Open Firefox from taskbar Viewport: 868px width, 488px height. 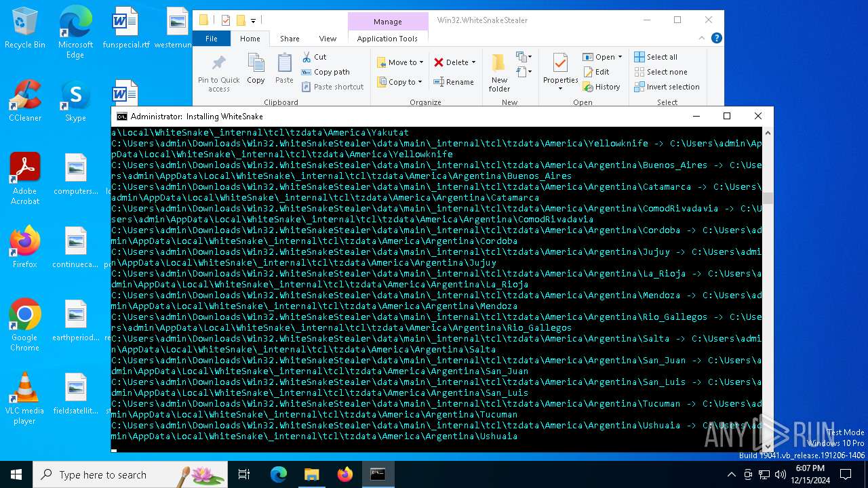tap(345, 474)
